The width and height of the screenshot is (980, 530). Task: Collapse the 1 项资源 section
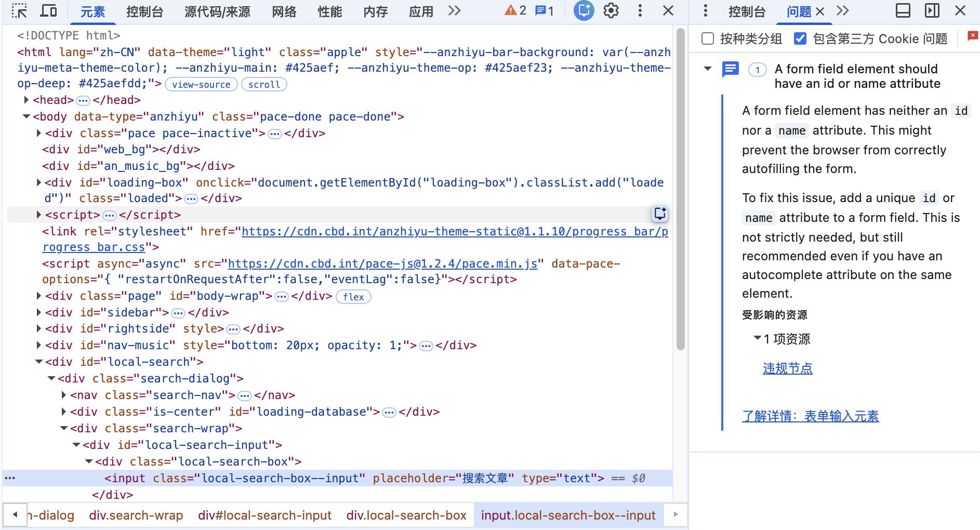[x=758, y=338]
